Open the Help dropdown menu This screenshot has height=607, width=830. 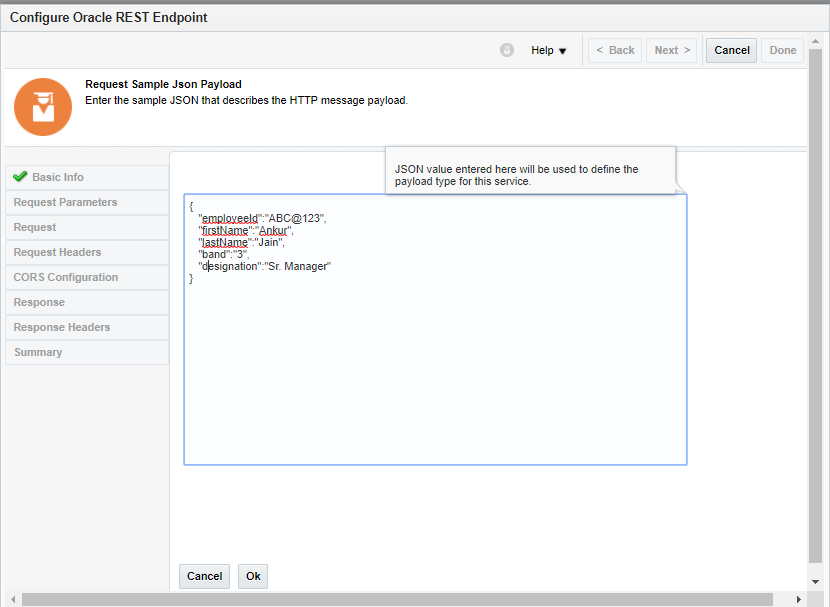(x=549, y=50)
